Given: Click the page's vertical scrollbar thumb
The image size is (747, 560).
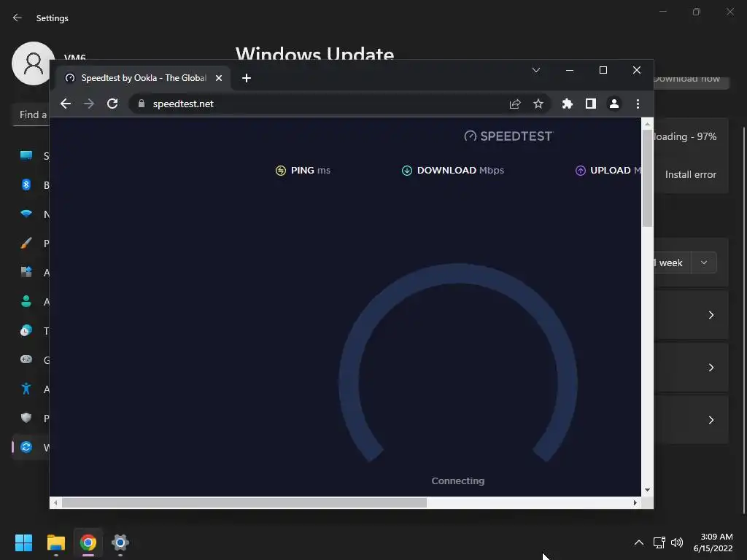Looking at the screenshot, I should point(647,178).
